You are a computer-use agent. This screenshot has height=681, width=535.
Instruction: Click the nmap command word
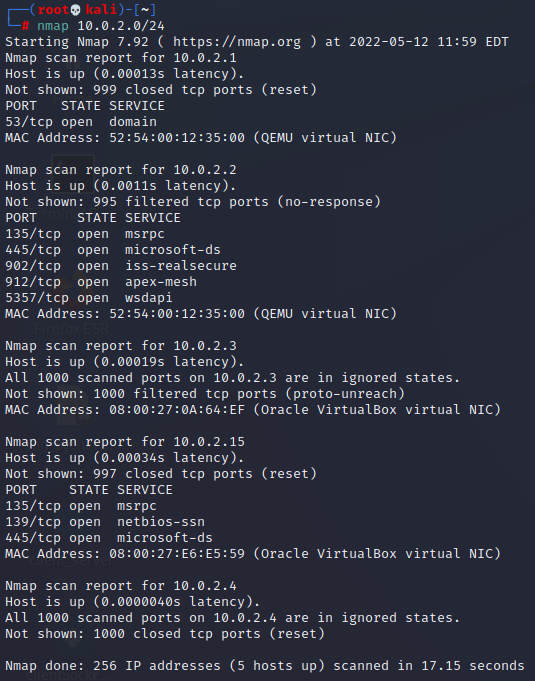tap(53, 26)
